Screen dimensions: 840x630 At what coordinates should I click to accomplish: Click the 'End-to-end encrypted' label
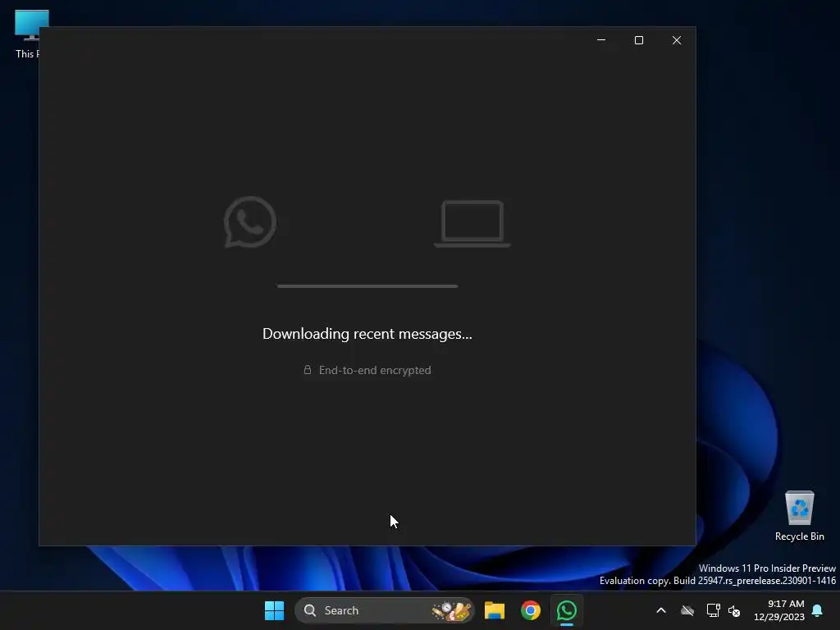click(x=375, y=370)
